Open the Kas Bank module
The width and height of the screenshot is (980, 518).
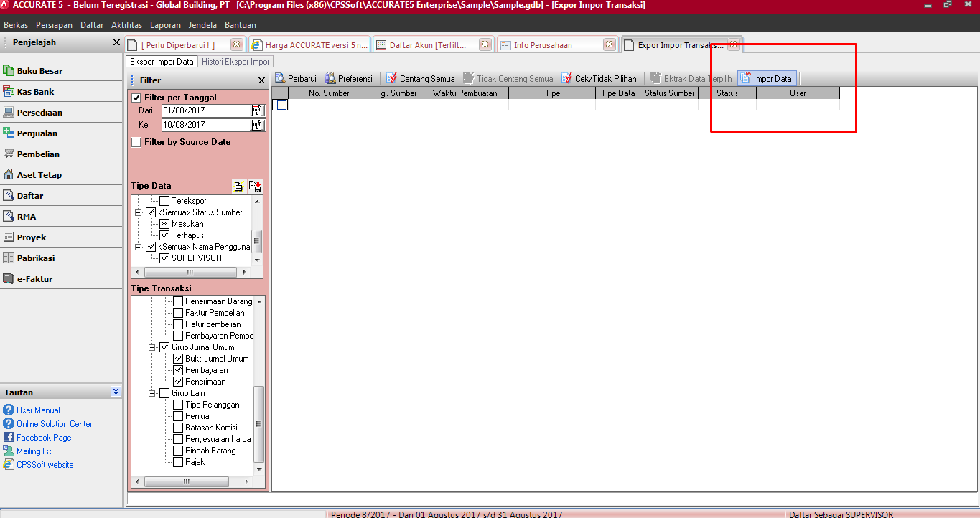[x=35, y=92]
